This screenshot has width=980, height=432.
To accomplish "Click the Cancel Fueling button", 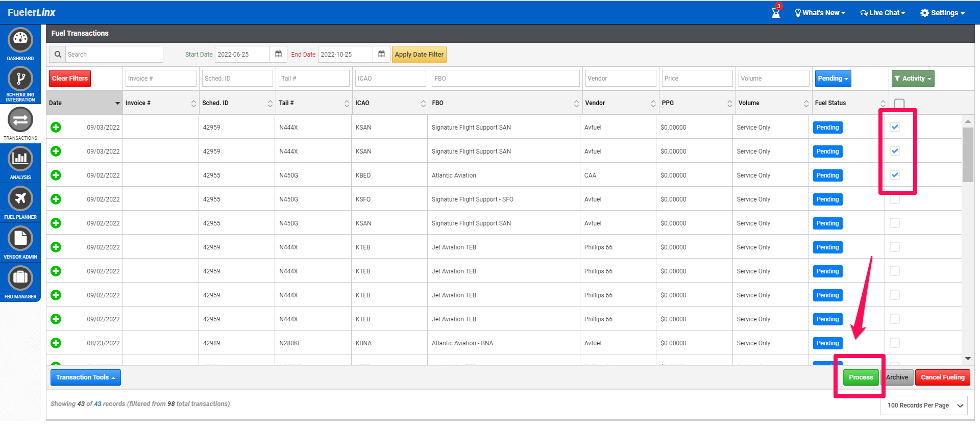I will (x=942, y=377).
